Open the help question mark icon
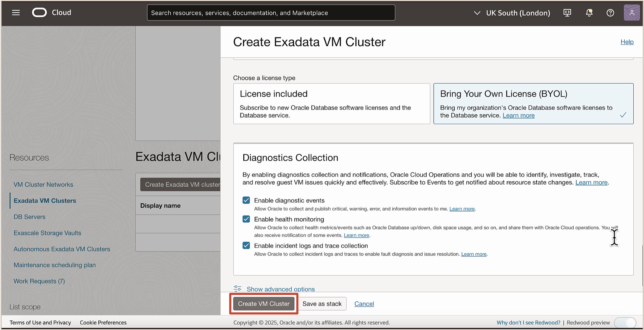 610,13
